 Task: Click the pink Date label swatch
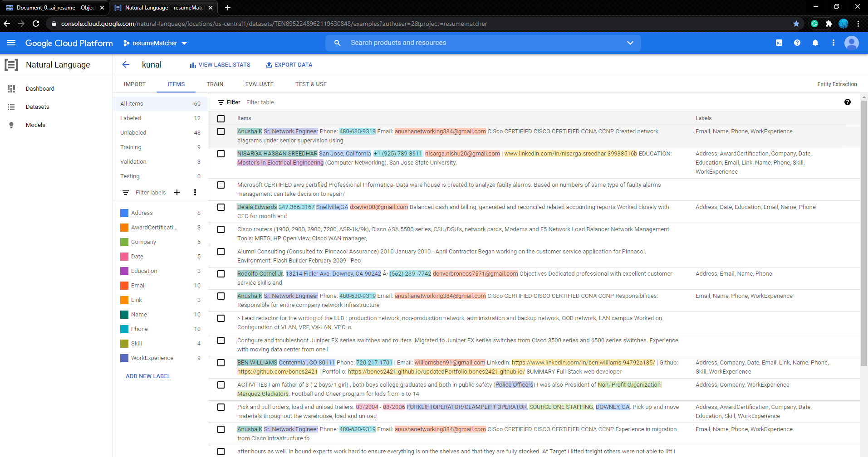(x=124, y=257)
